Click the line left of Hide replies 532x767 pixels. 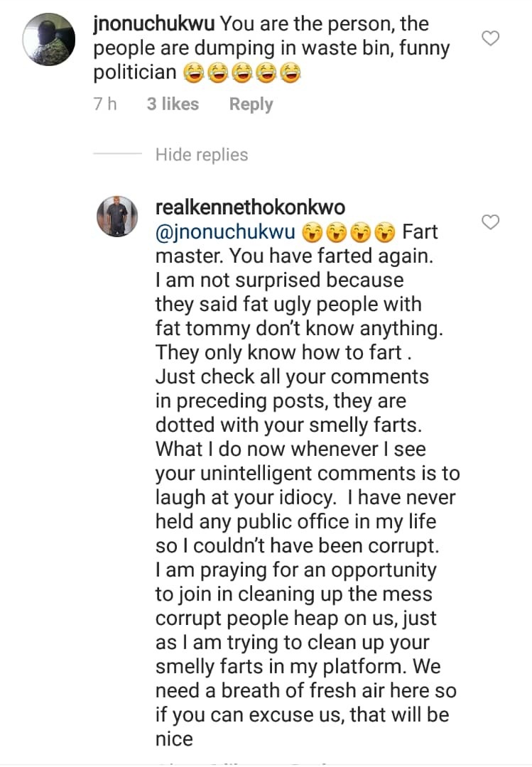click(118, 155)
